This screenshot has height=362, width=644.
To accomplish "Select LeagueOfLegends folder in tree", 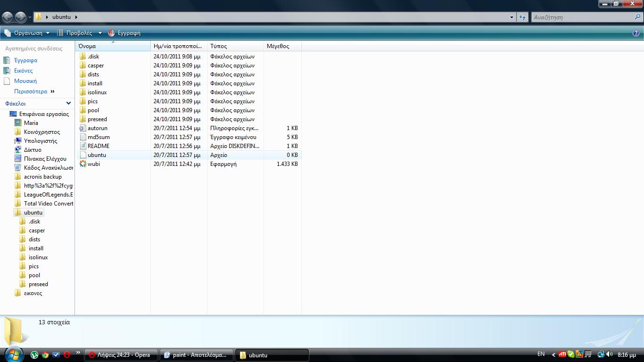I will tap(49, 195).
